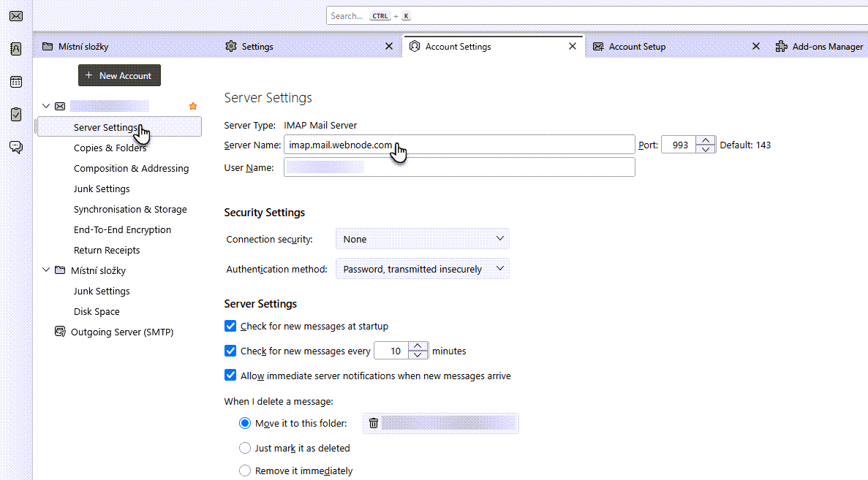868x480 pixels.
Task: Open the Authentication method dropdown
Action: (x=422, y=269)
